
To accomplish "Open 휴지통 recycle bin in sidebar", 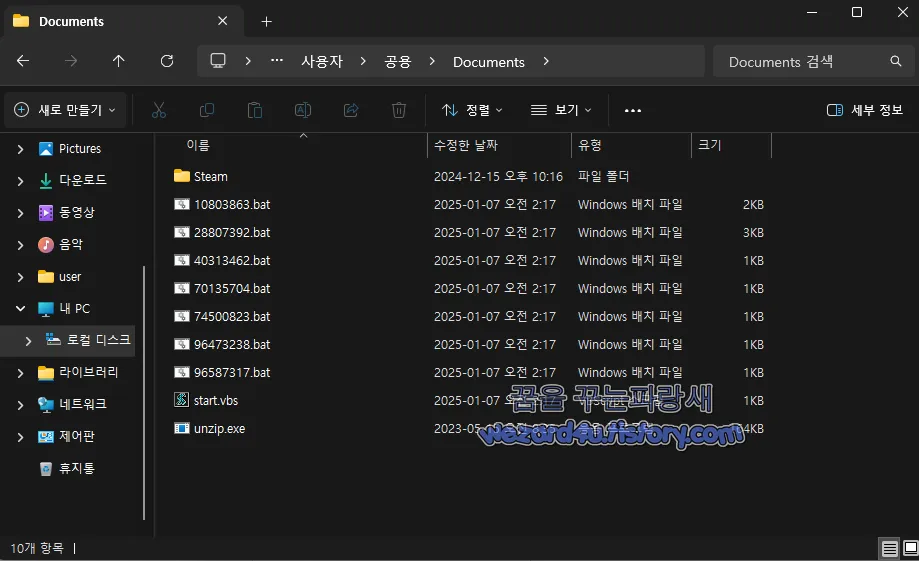I will [77, 468].
